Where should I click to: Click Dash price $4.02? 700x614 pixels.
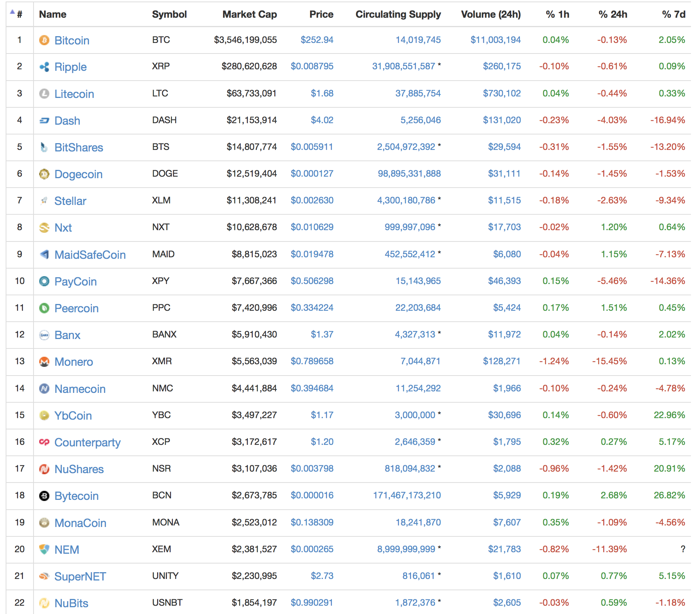pyautogui.click(x=322, y=120)
